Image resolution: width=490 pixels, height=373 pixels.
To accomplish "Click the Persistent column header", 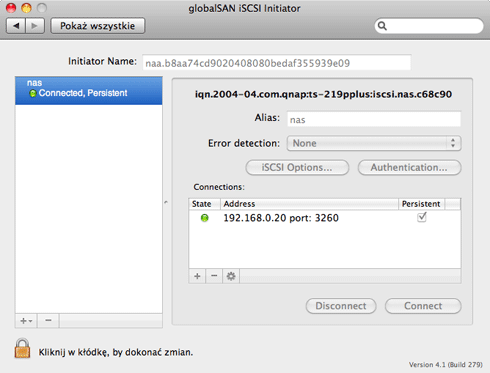I will click(x=421, y=204).
